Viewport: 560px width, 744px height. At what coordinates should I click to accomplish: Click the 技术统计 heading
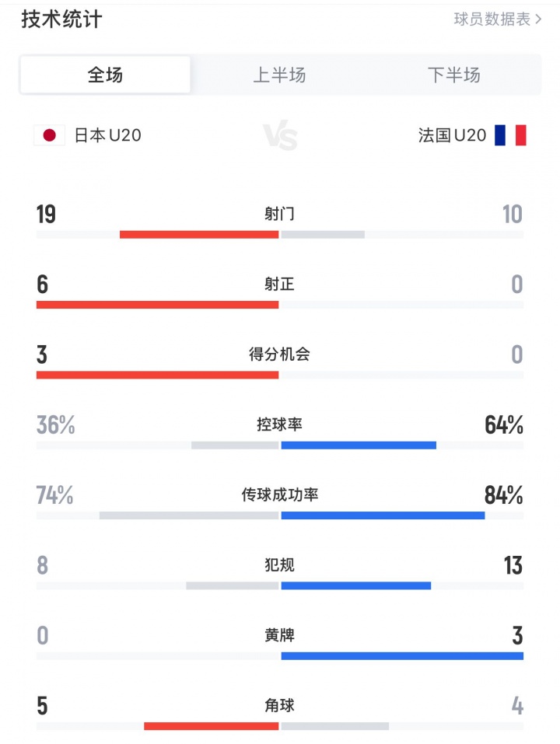click(x=61, y=19)
